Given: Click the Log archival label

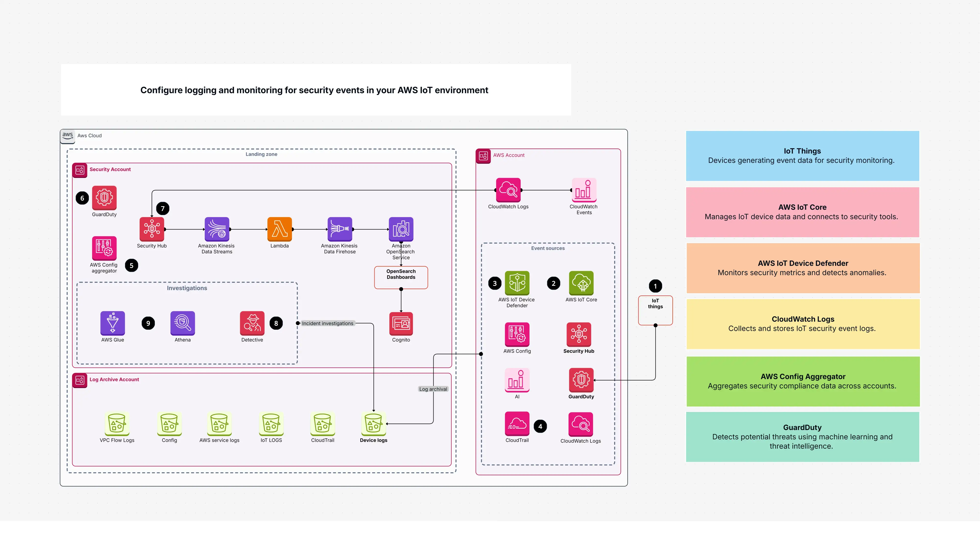Looking at the screenshot, I should pos(433,389).
